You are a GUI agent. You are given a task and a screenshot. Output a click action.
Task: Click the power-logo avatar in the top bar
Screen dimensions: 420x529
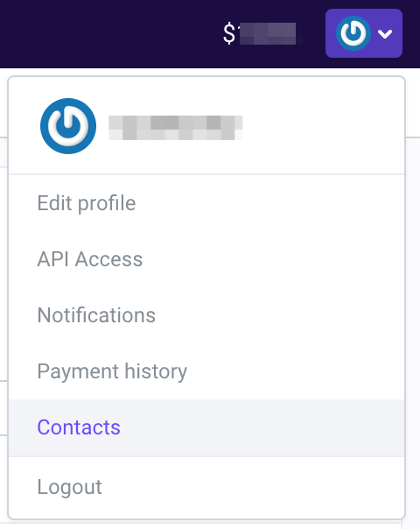(353, 33)
